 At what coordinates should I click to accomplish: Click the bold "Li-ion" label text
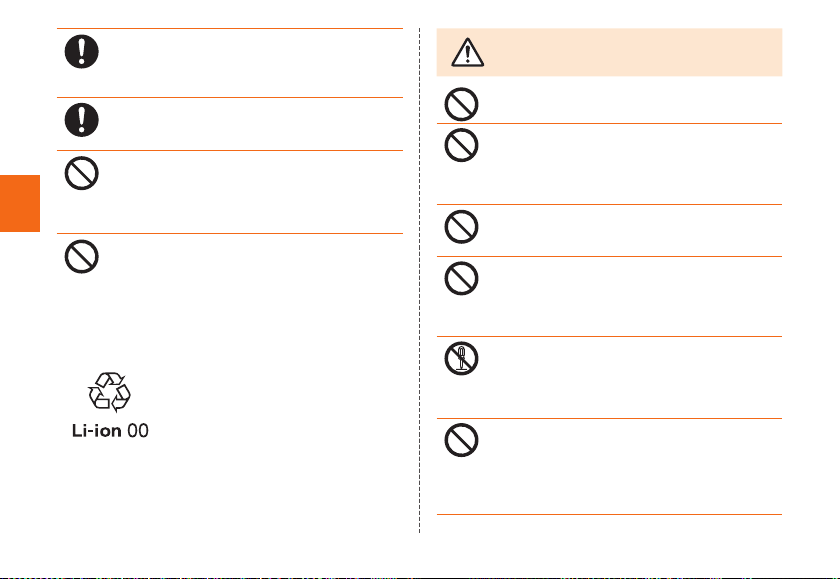click(96, 431)
